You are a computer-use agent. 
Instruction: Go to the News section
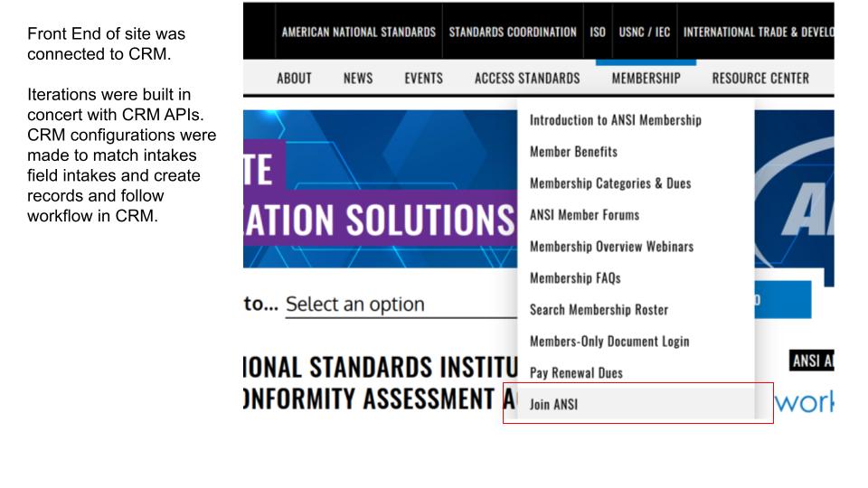[x=358, y=79]
